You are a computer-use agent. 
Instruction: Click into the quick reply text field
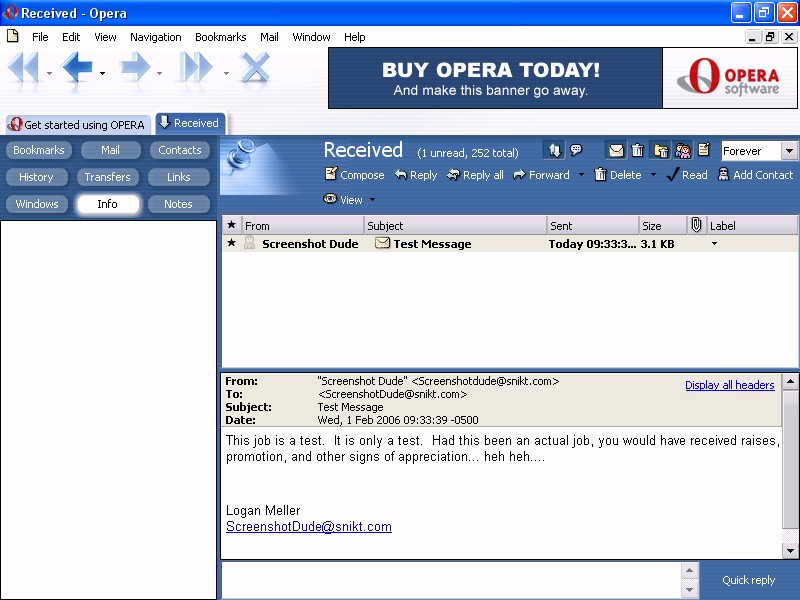[451, 580]
